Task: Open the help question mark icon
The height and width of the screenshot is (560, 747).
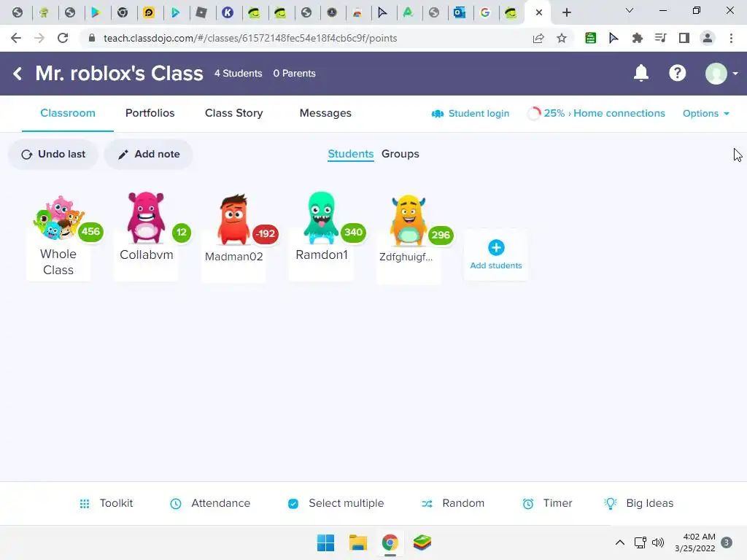Action: 677,74
